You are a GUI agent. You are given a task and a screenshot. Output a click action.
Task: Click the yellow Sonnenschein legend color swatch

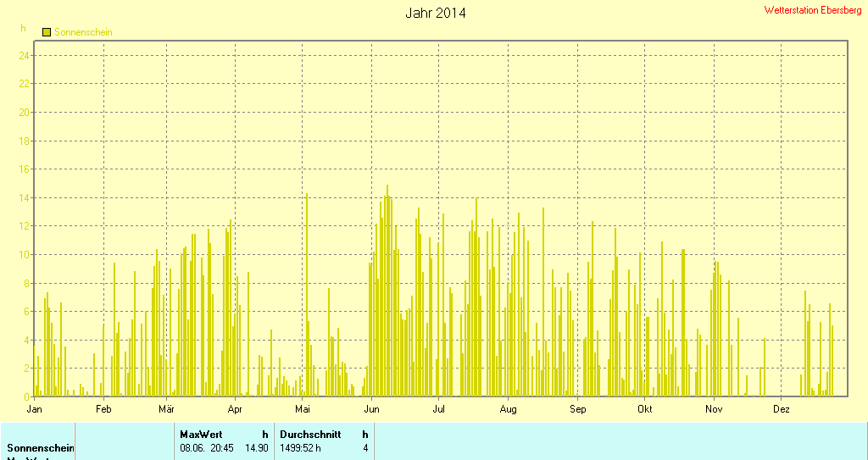[47, 32]
